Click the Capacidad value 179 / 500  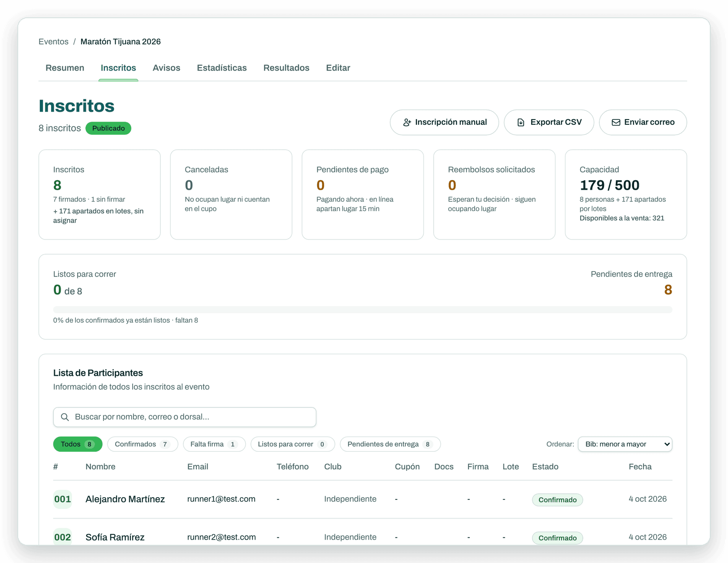609,185
